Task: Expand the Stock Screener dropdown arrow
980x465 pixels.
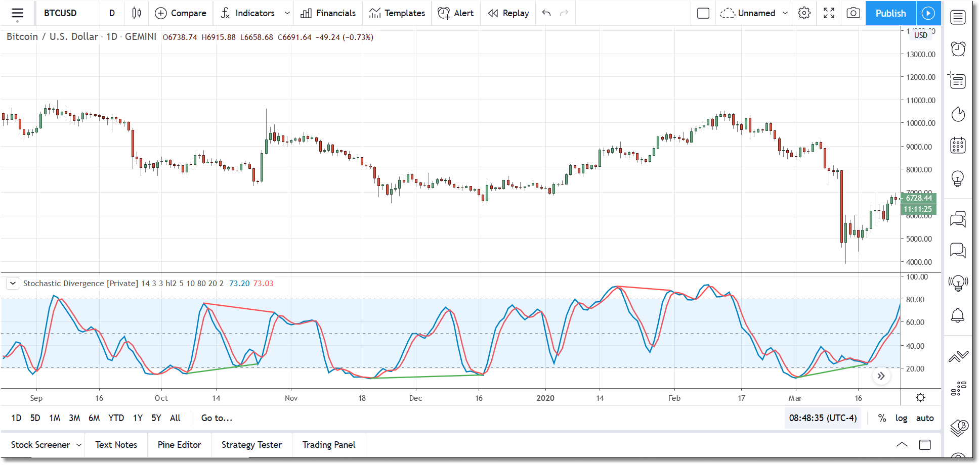Action: (79, 445)
